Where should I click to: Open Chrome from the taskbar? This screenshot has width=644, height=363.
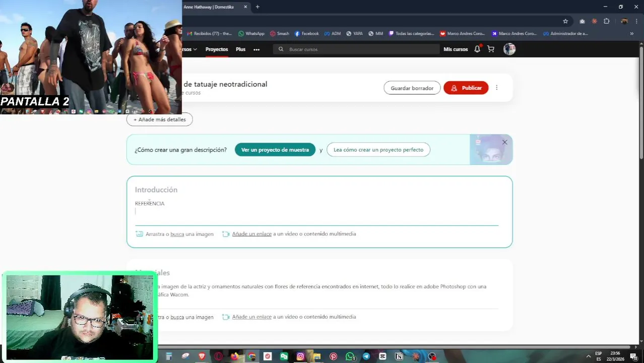pos(252,356)
